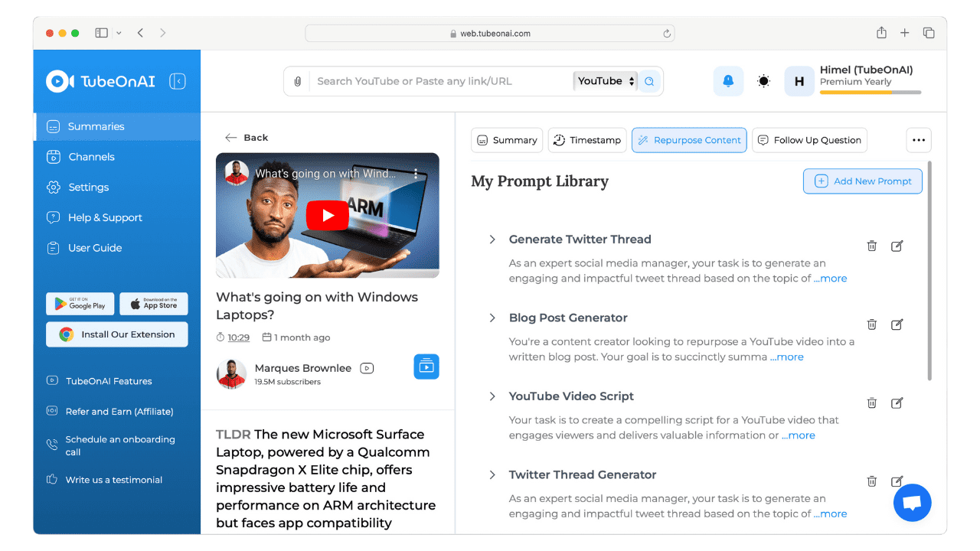Image resolution: width=980 pixels, height=551 pixels.
Task: Click Install Our Extension button
Action: (117, 334)
